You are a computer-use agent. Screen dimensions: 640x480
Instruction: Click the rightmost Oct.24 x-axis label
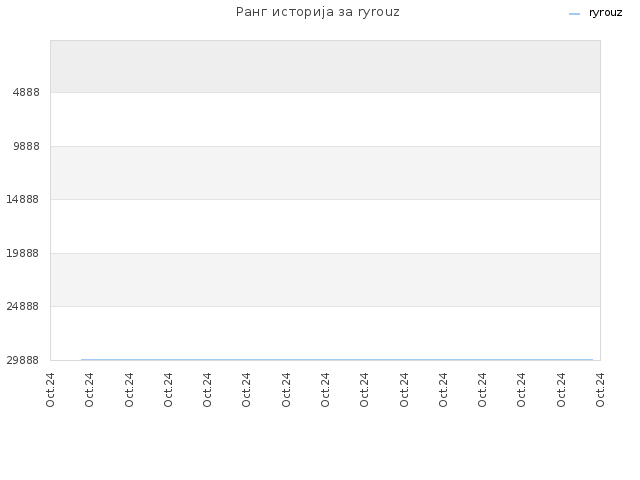point(600,390)
